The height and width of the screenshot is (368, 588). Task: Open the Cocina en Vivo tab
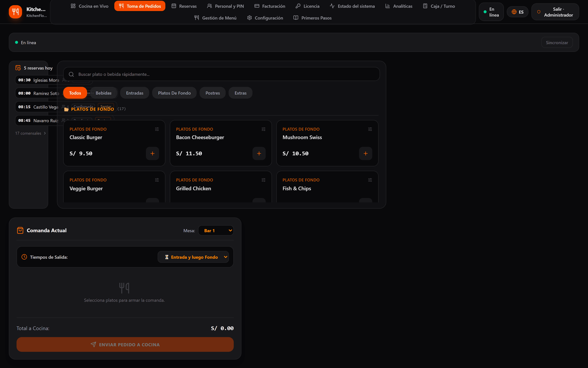tap(90, 6)
